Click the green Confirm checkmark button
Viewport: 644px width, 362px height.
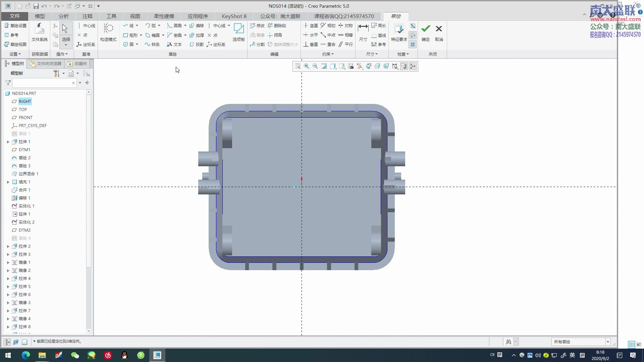(426, 29)
